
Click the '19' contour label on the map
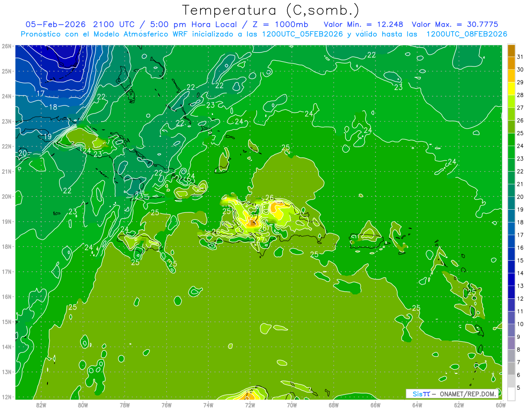point(47,136)
